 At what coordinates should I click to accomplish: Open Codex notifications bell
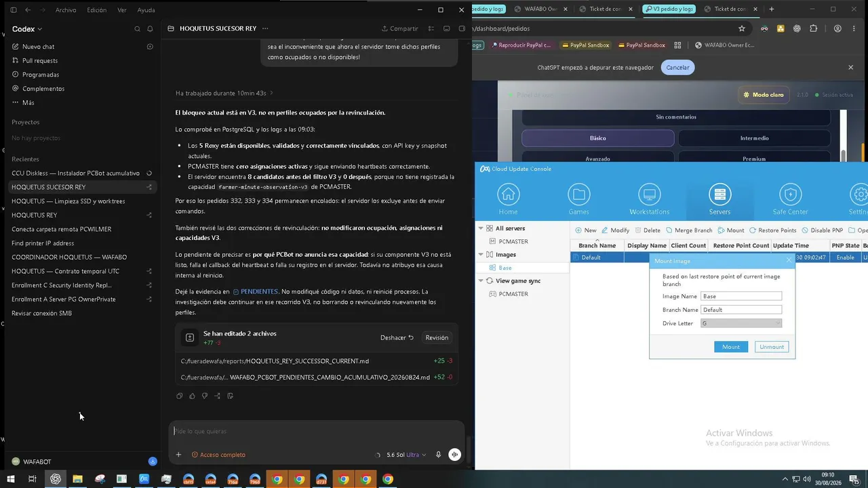(150, 29)
